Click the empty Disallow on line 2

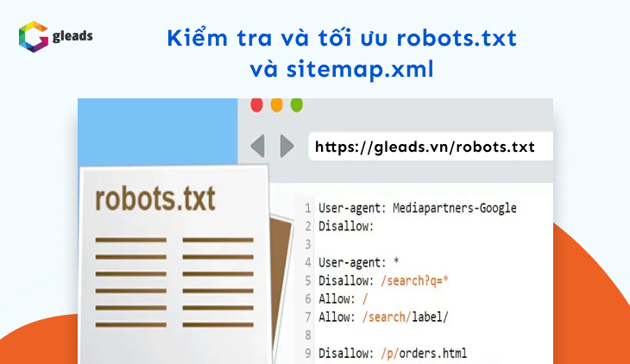click(x=345, y=226)
